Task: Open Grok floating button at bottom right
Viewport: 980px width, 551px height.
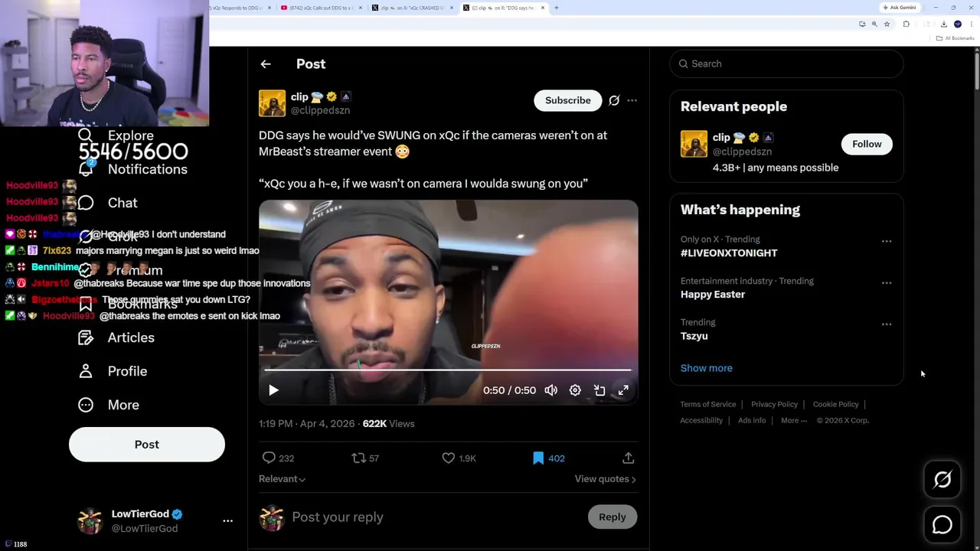Action: [x=942, y=480]
